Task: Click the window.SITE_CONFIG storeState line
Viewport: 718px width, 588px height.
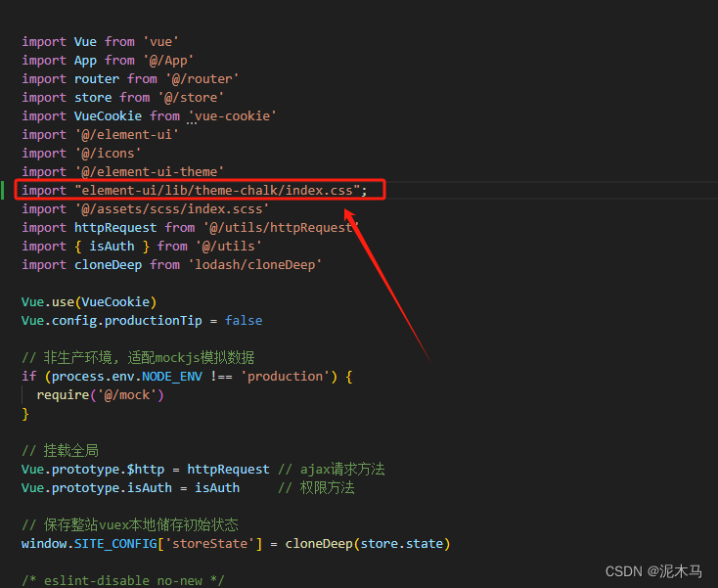Action: [236, 544]
